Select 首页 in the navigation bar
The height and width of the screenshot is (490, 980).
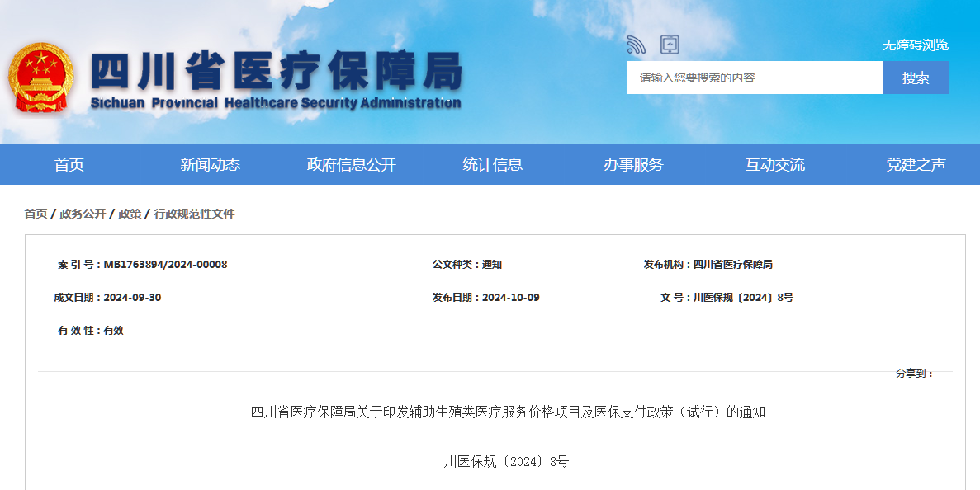tap(70, 164)
